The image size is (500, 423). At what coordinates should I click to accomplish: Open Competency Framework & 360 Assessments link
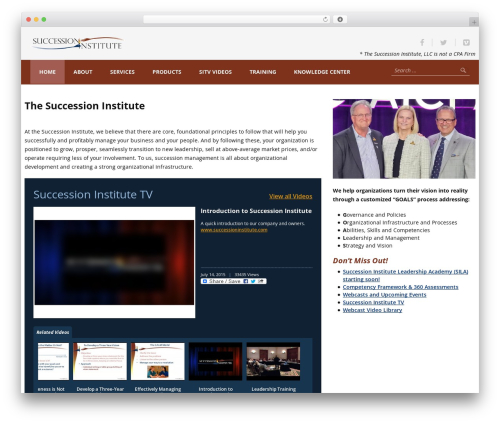click(400, 287)
